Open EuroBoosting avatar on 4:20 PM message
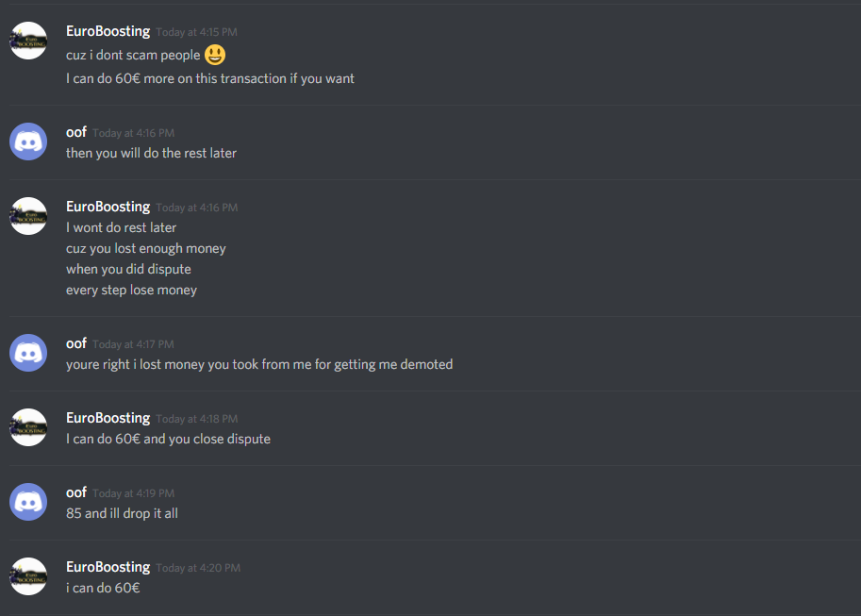Viewport: 861px width, 616px height. click(28, 576)
